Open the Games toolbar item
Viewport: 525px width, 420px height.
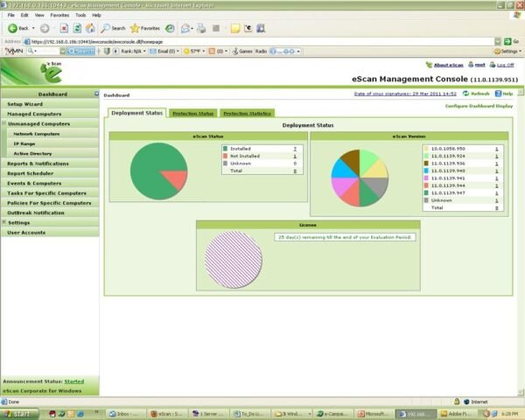tap(242, 52)
